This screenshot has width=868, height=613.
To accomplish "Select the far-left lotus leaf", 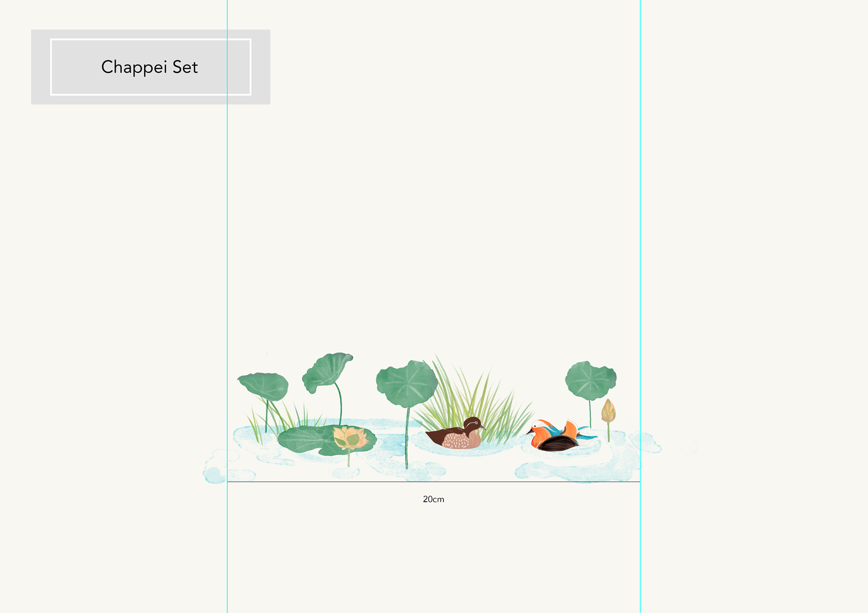I will [264, 385].
